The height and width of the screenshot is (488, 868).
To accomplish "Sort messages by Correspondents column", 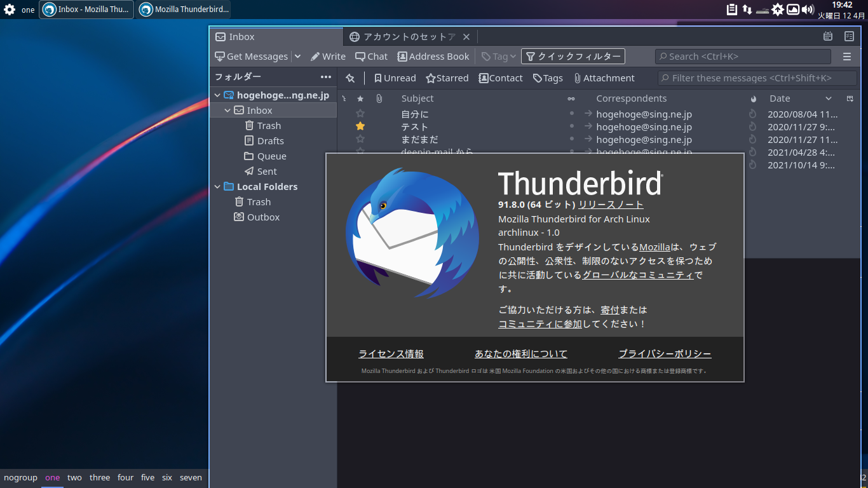I will click(x=632, y=98).
